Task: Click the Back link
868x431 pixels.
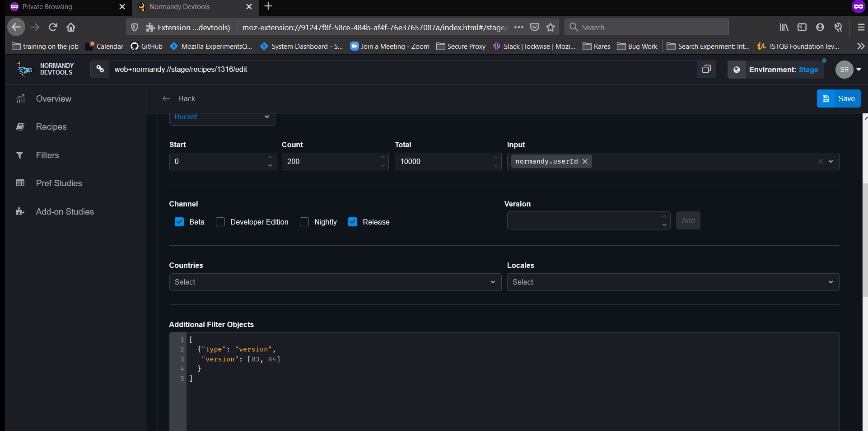Action: pos(179,98)
